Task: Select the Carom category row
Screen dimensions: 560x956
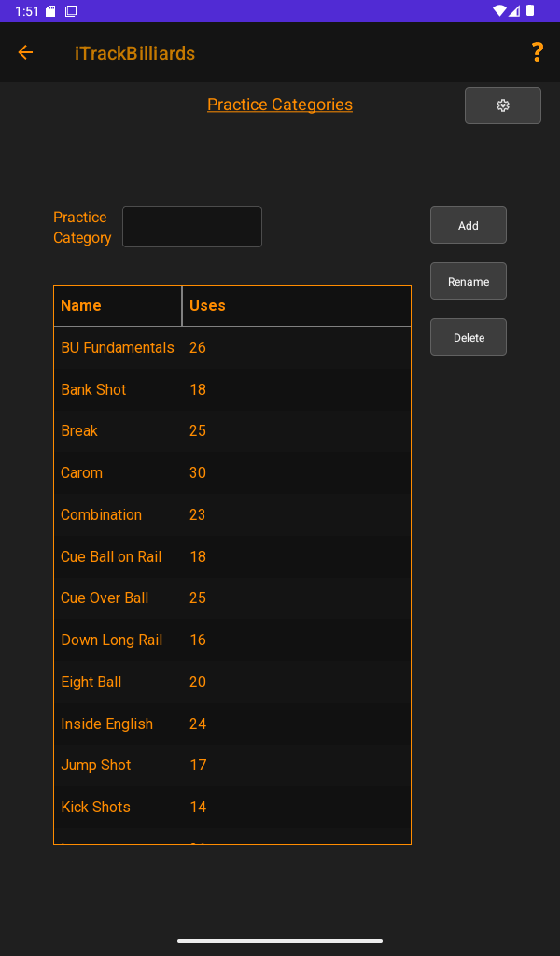Action: [81, 472]
